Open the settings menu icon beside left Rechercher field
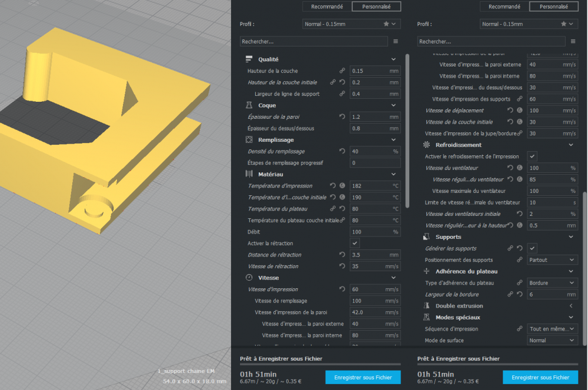Viewport: 588px width, 390px height. tap(396, 42)
